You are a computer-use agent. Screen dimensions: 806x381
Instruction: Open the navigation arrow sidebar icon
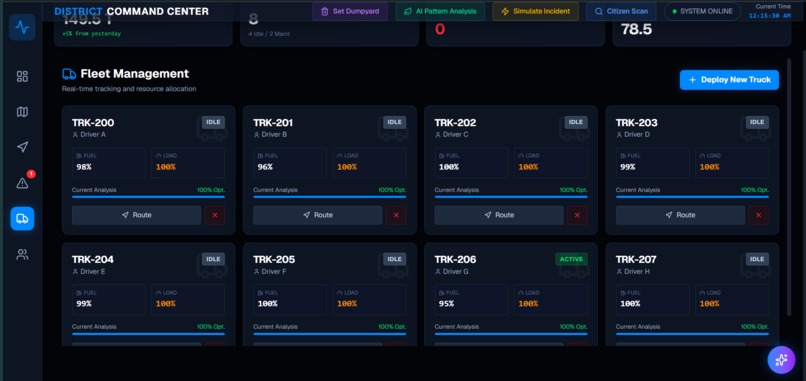(x=22, y=147)
